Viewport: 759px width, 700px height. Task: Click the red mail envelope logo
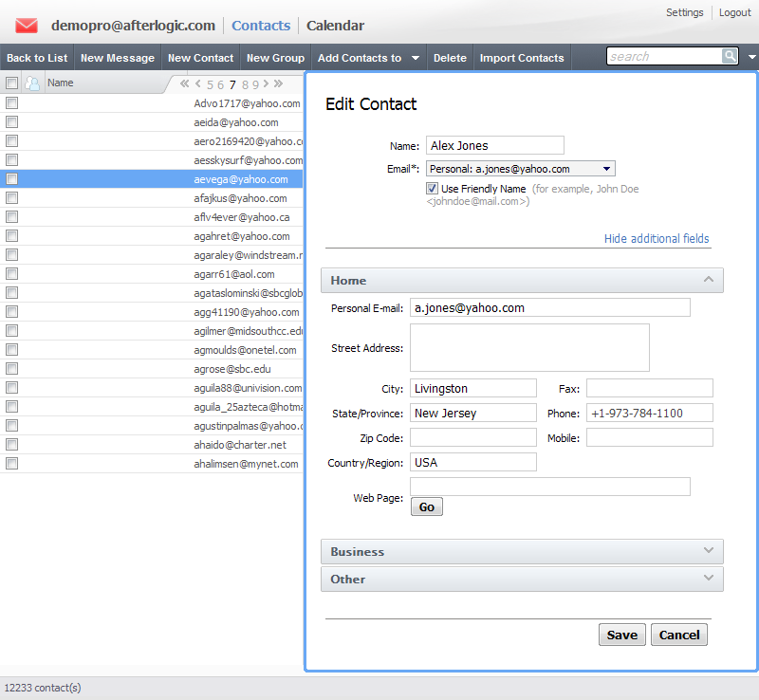point(27,26)
